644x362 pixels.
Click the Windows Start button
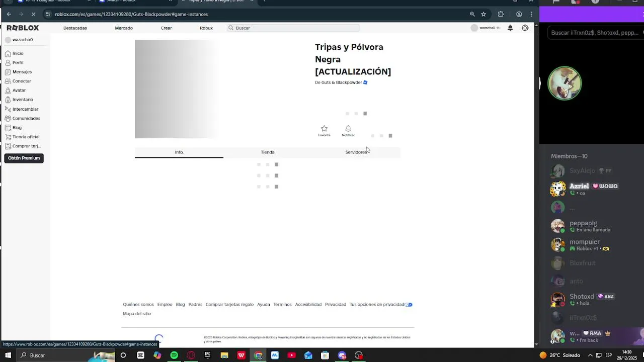coord(8,355)
